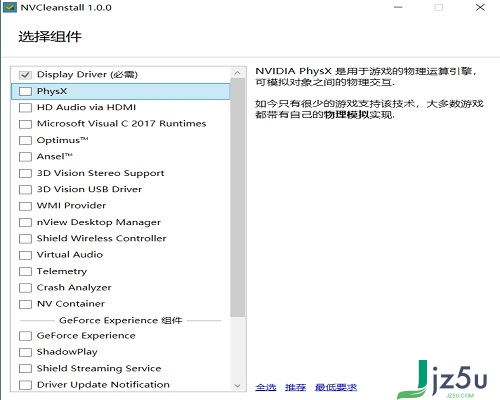
Task: Enable Shield Wireless Controller checkbox
Action: [25, 239]
